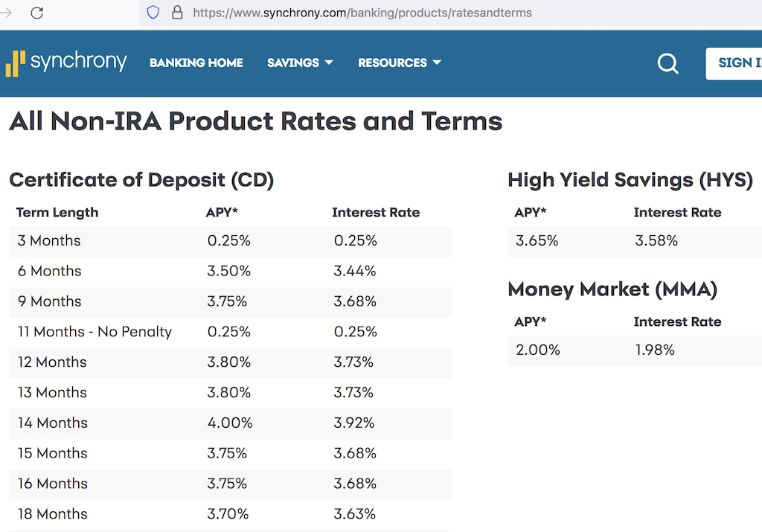Expand the SAVINGS dropdown chevron
This screenshot has width=762, height=532.
330,63
